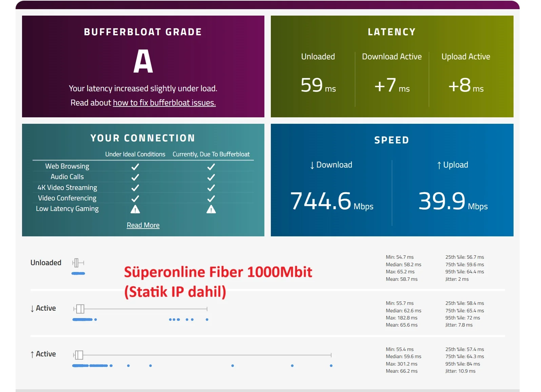Image resolution: width=541 pixels, height=392 pixels.
Task: Click the Web Browsing row label
Action: click(x=67, y=166)
